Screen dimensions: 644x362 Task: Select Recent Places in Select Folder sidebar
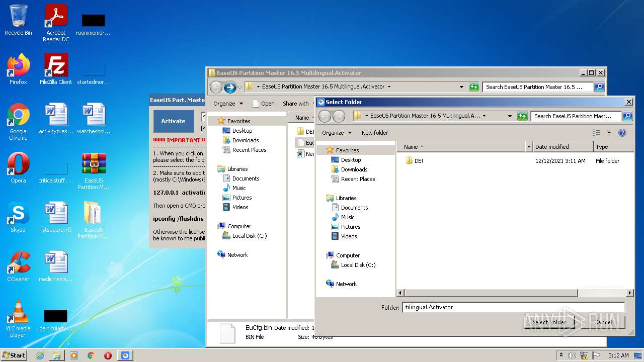(x=358, y=179)
